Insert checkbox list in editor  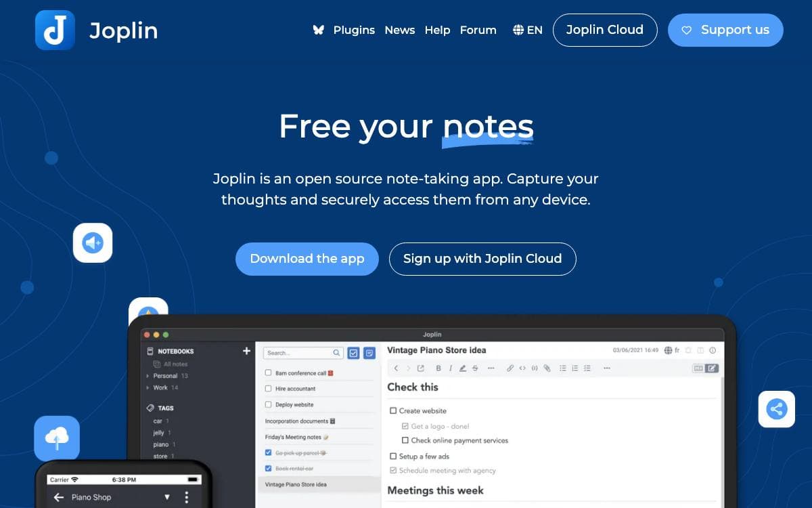[587, 368]
